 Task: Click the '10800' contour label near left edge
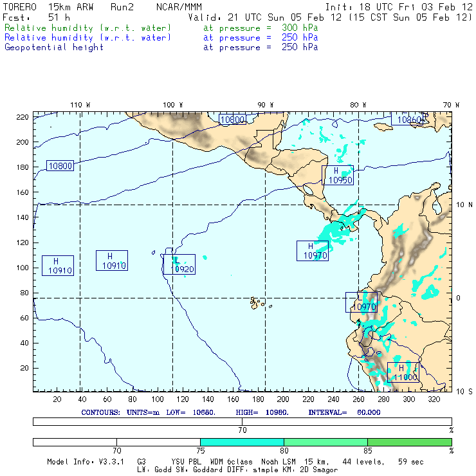(60, 166)
